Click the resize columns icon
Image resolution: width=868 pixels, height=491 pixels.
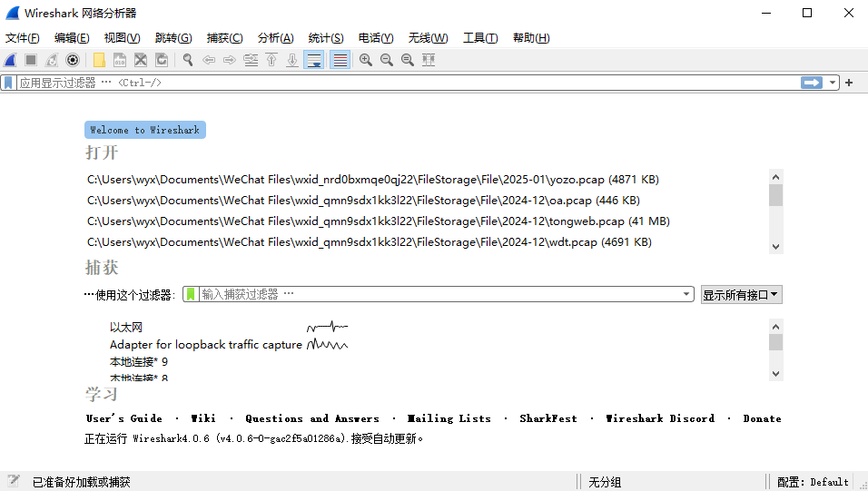tap(429, 60)
